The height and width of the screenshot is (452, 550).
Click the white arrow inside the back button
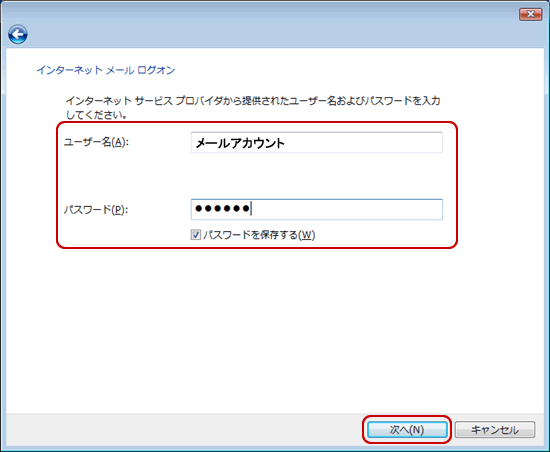pos(18,34)
